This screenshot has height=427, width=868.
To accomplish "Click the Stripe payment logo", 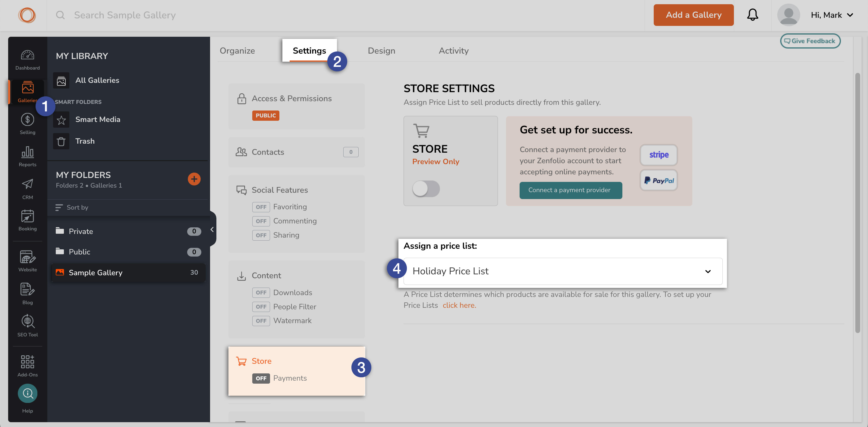I will pyautogui.click(x=659, y=155).
